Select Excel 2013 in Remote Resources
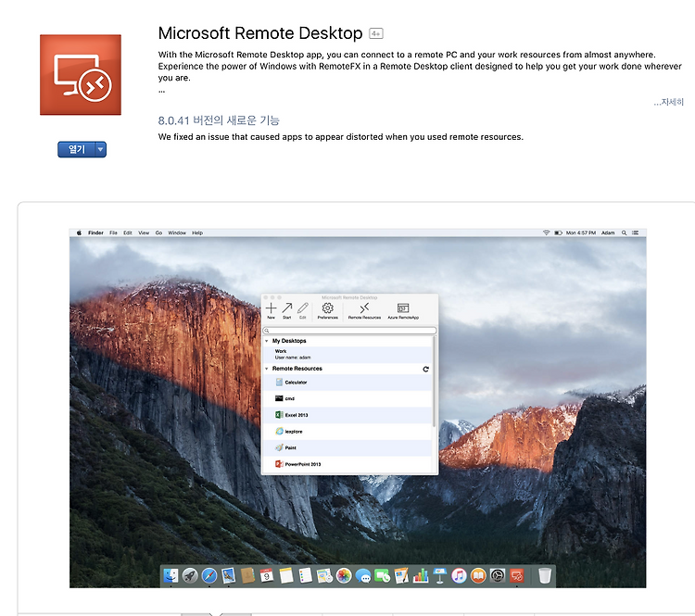Screen dimensions: 695x616 [x=347, y=415]
